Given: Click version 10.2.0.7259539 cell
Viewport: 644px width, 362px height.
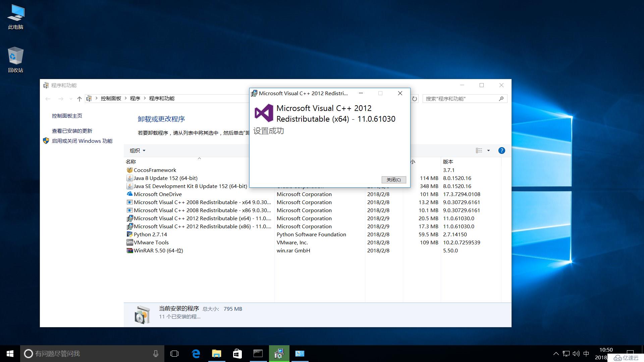Looking at the screenshot, I should tap(462, 242).
